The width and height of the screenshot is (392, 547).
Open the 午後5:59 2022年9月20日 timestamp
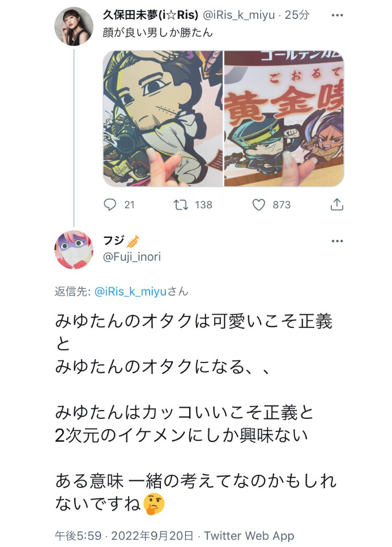tap(124, 535)
